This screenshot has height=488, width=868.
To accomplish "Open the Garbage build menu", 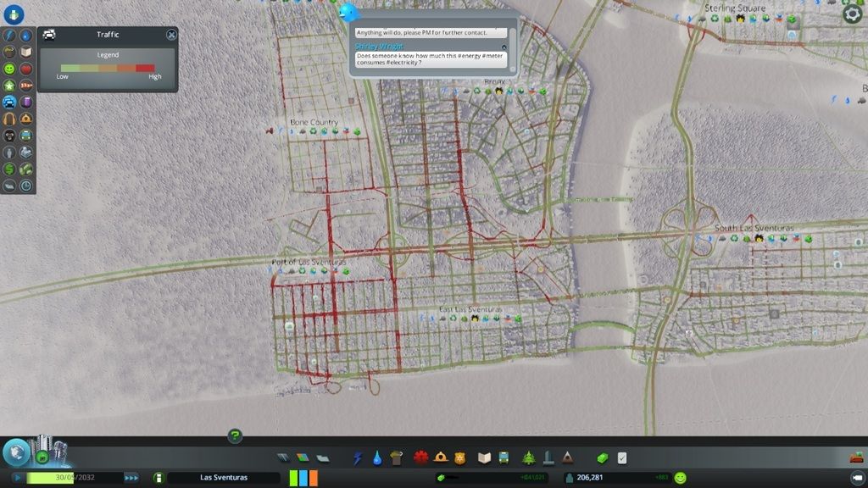I will tap(397, 458).
